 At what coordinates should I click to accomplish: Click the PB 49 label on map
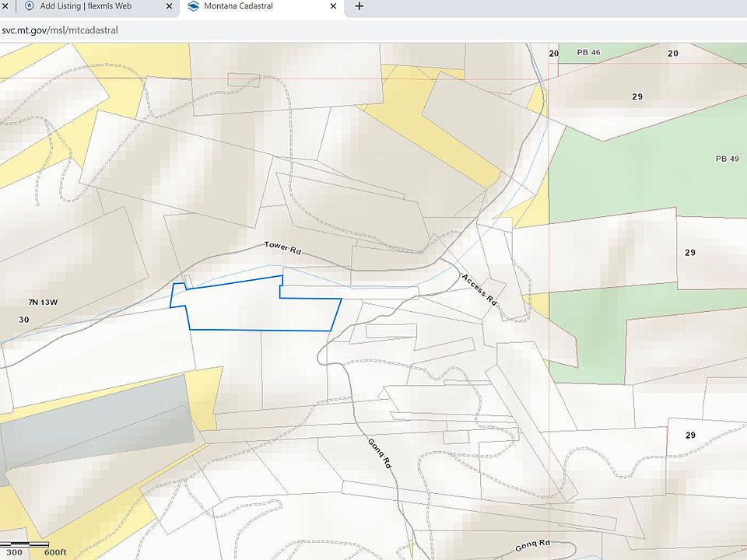point(726,159)
